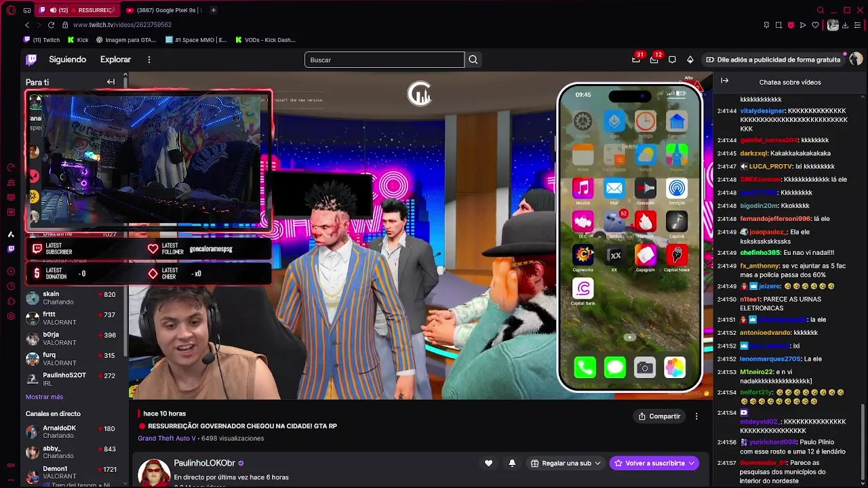Click the Buscar search field
Screen dimensions: 868x488
click(384, 60)
